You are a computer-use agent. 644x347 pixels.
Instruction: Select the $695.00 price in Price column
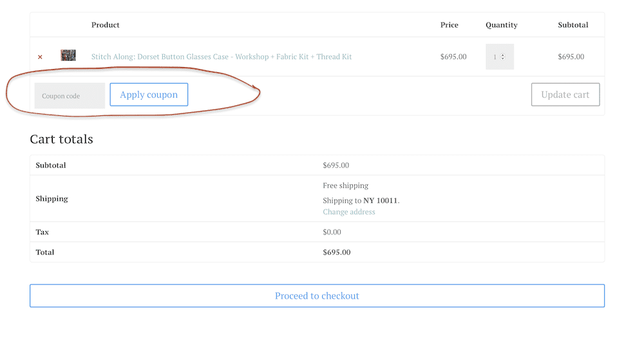click(453, 57)
